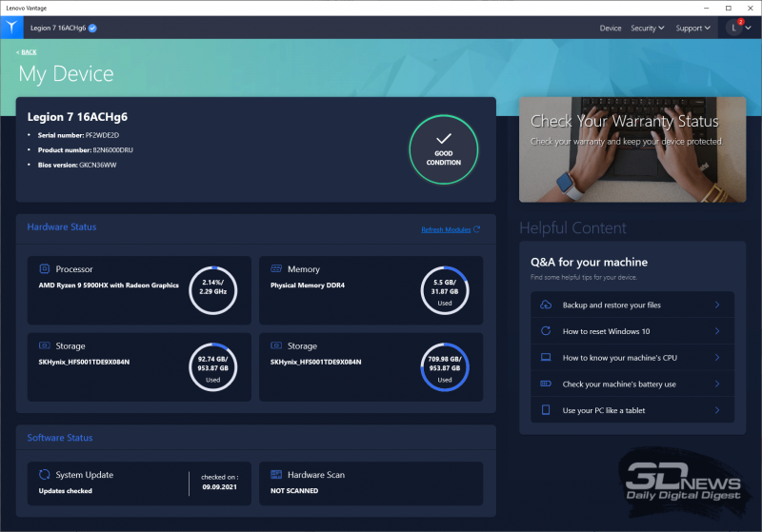Click the chevron for How to know your machine's CPU
Image resolution: width=762 pixels, height=532 pixels.
click(x=717, y=357)
